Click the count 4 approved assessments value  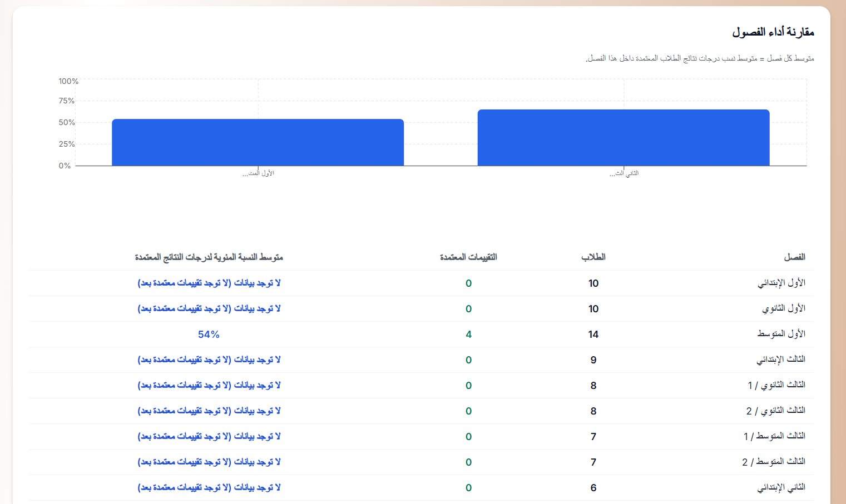point(469,334)
